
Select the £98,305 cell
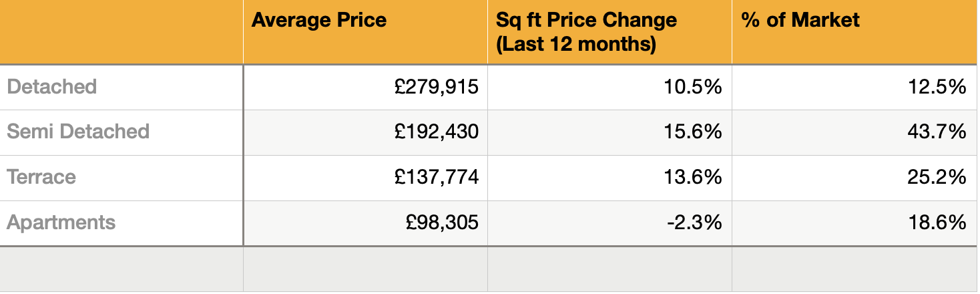click(365, 223)
